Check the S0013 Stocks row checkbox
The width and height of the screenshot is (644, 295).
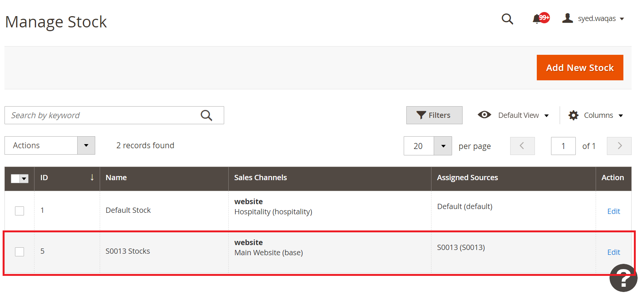[19, 251]
